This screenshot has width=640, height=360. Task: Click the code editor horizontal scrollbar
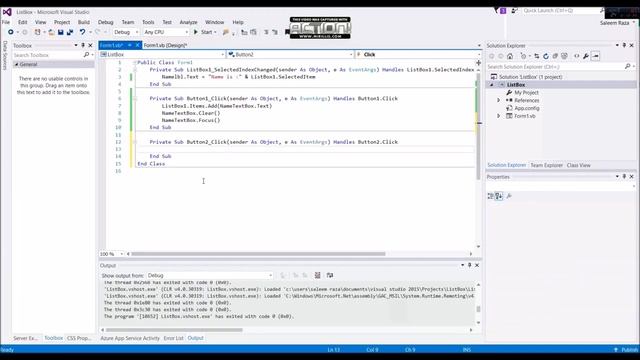click(x=258, y=254)
